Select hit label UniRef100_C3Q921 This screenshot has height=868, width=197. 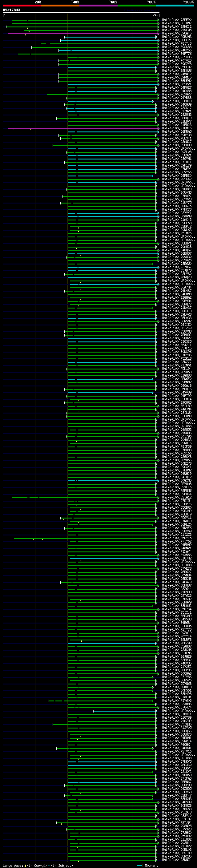tap(176, 155)
